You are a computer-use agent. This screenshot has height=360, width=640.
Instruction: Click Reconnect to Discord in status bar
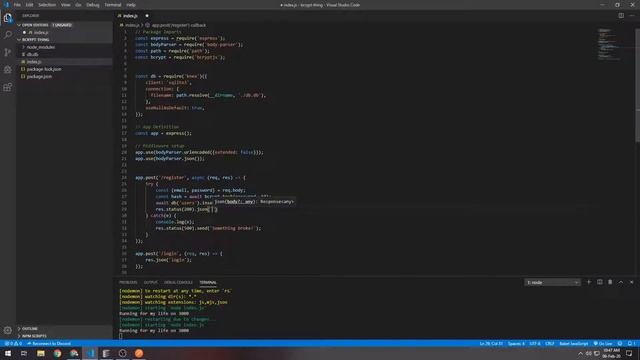pos(49,344)
